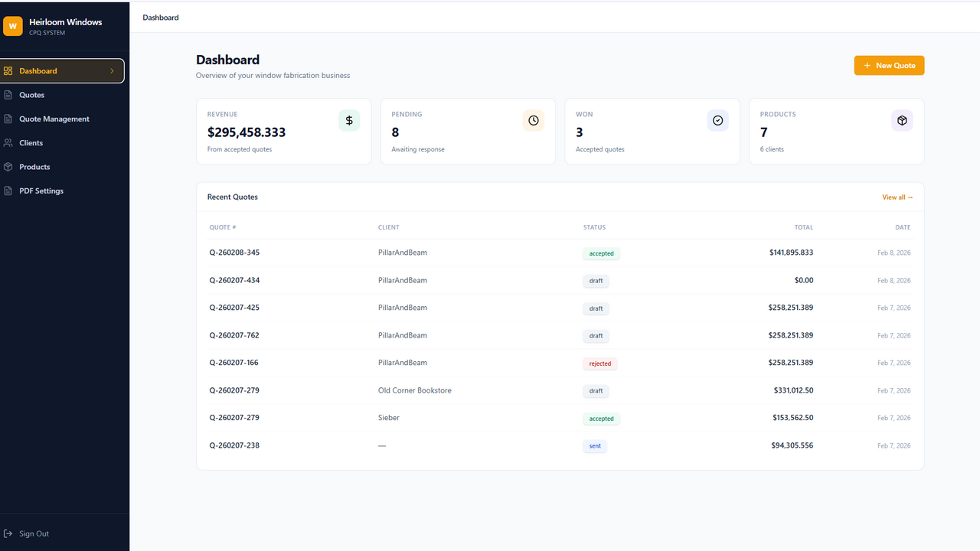Open quote Q-260207-762
This screenshot has width=980, height=551.
point(234,335)
